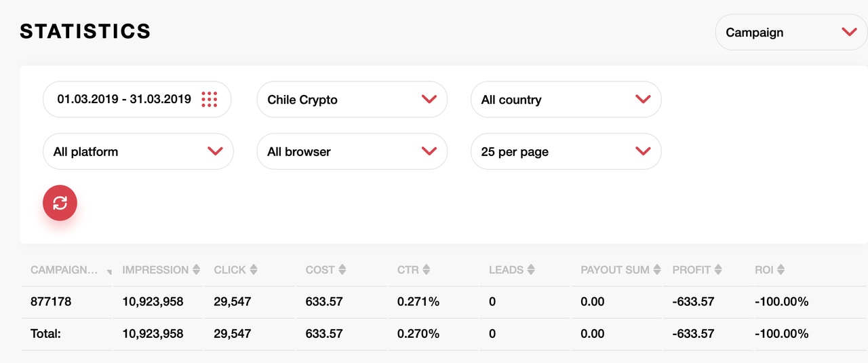
Task: Expand the Chile Crypto campaign dropdown
Action: 352,100
